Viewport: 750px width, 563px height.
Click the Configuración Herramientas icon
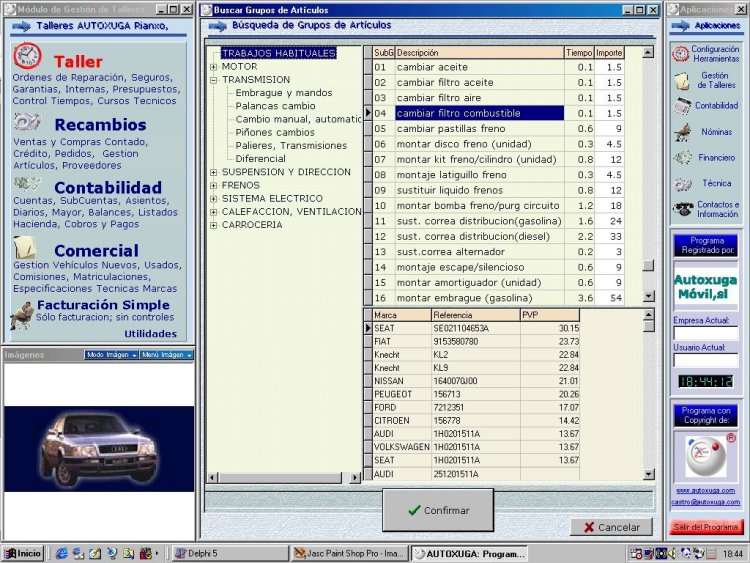click(680, 53)
